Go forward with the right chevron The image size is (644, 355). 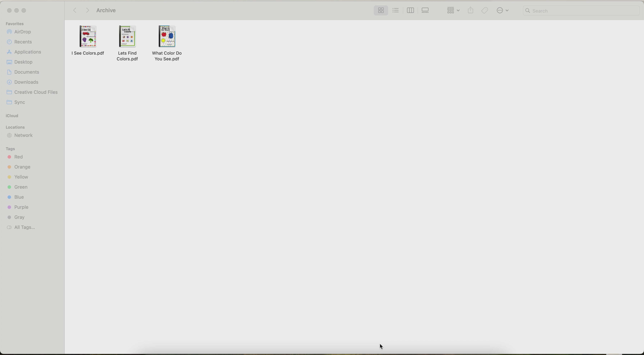point(88,10)
